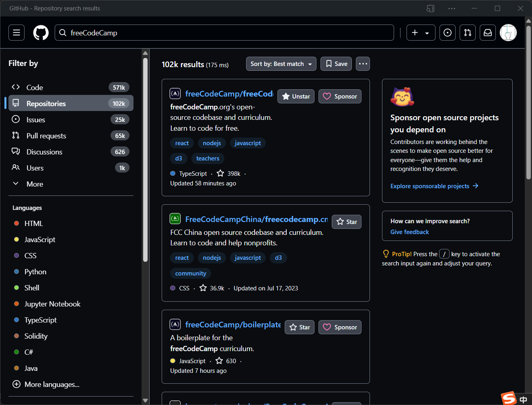Open the three-dot more options button
Viewport: 532px width, 405px height.
point(363,64)
